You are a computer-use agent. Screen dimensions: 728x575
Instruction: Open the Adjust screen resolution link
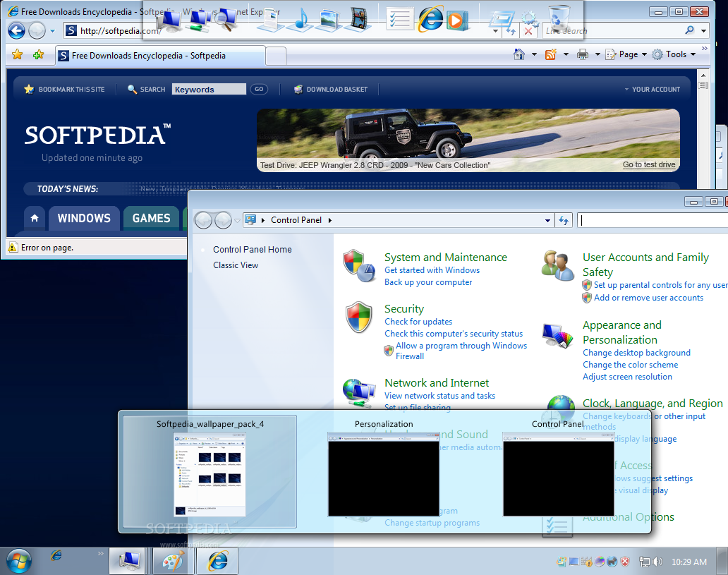tap(627, 377)
